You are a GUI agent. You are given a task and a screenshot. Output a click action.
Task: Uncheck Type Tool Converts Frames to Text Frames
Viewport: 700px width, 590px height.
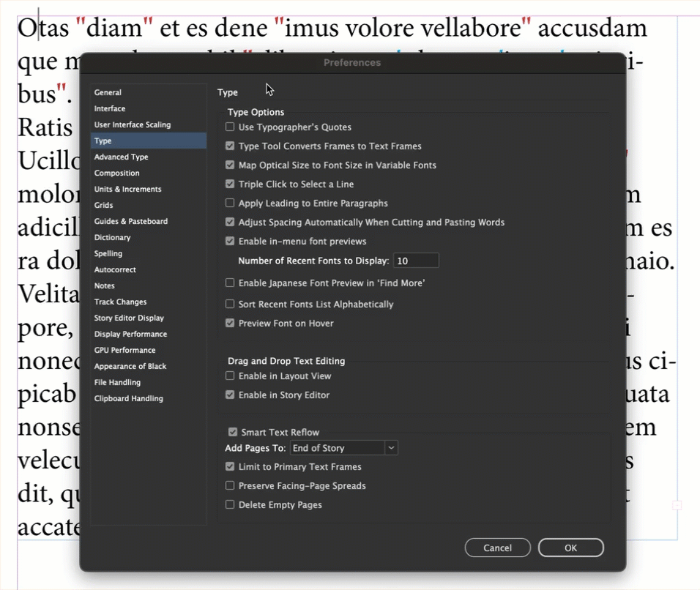click(230, 146)
